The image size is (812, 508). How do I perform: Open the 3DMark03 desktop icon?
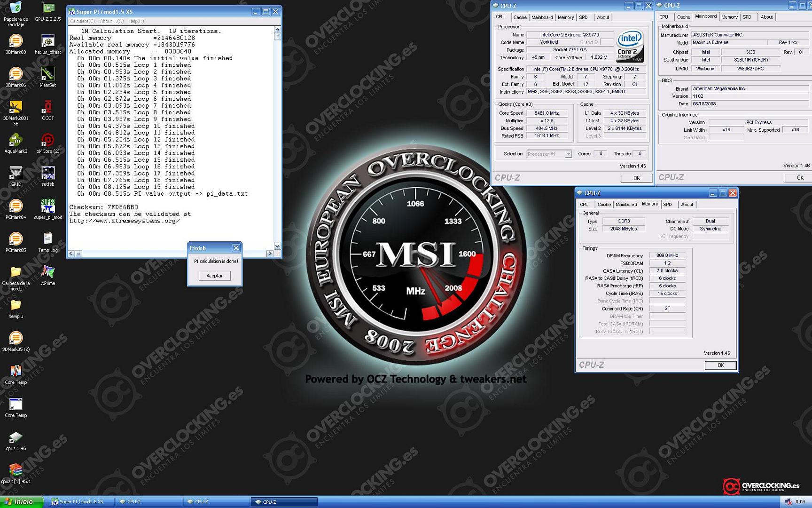pos(16,42)
